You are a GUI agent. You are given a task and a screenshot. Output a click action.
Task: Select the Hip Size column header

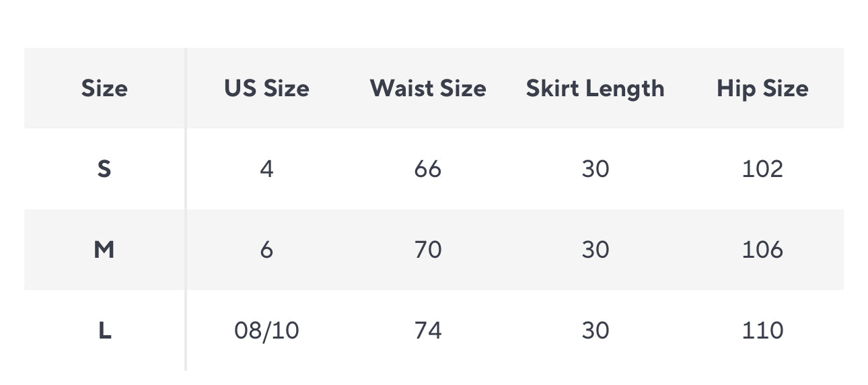[762, 88]
